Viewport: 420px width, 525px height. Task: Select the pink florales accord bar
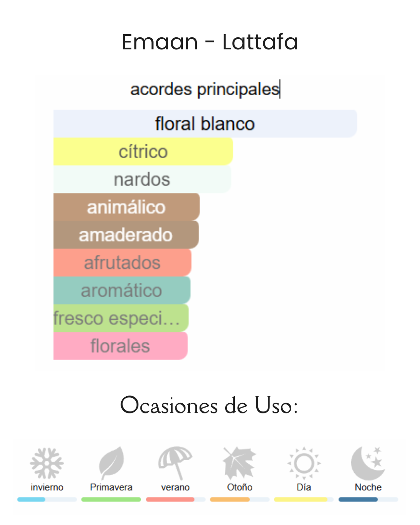pos(120,346)
